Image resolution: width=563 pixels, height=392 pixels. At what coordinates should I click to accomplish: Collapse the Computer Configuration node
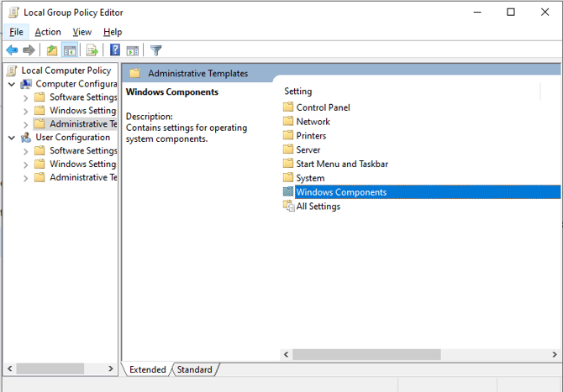coord(12,84)
